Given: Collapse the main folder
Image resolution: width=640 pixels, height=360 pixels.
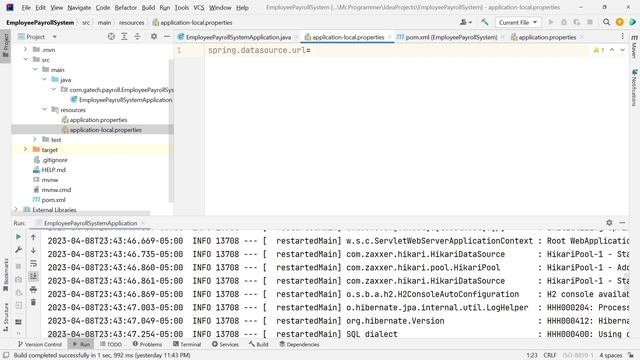Looking at the screenshot, I should [35, 69].
